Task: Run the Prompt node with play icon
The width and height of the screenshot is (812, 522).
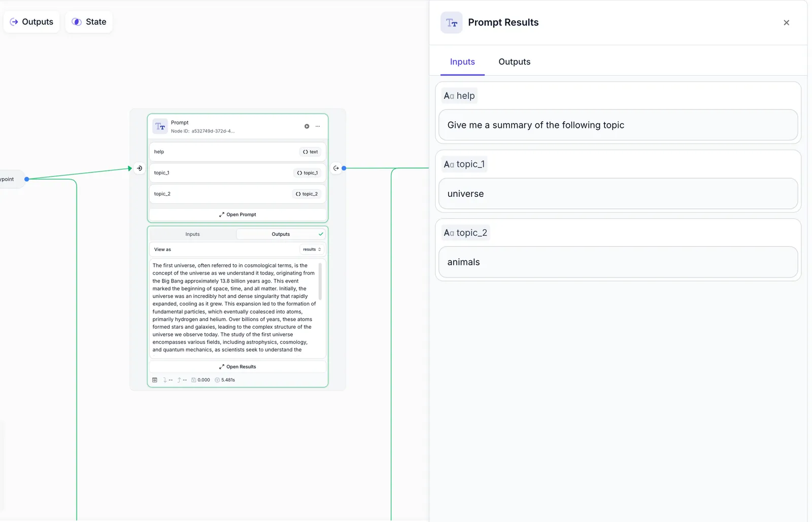Action: click(307, 126)
